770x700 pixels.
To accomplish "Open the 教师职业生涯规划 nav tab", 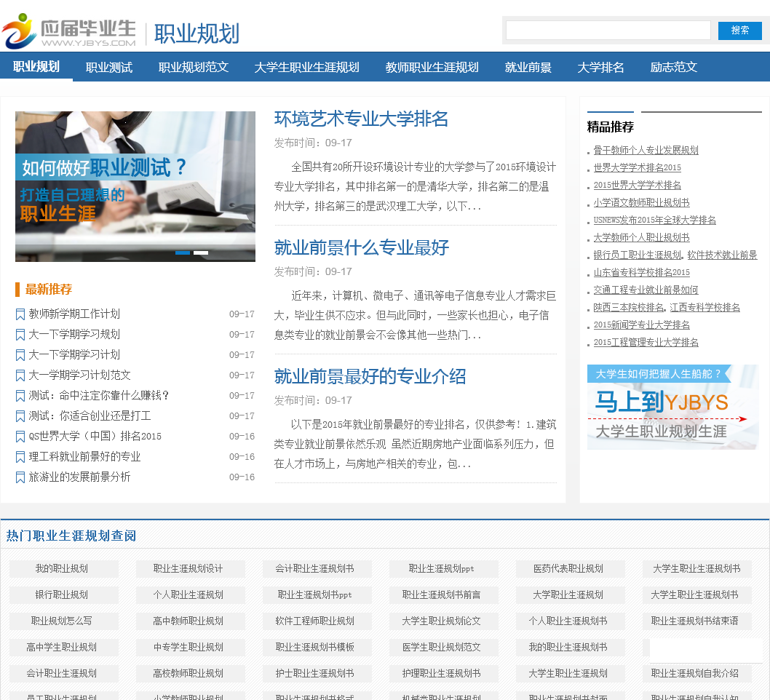I will [x=432, y=67].
